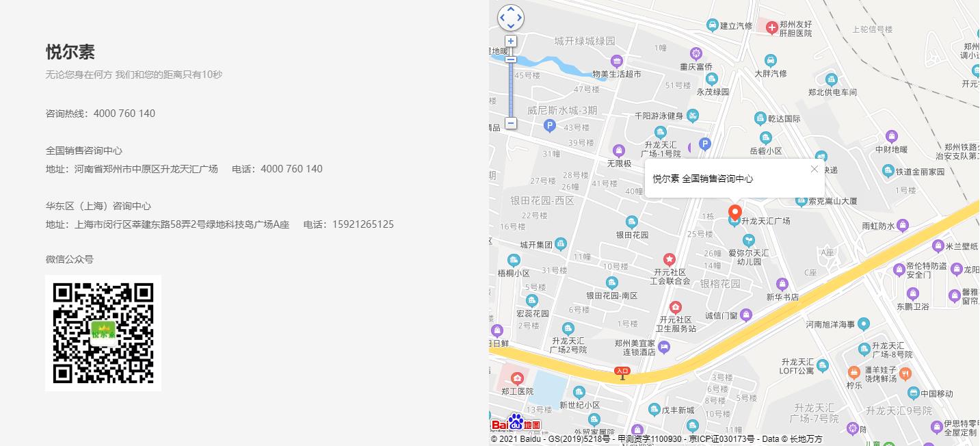Click the orange 柠乐 food icon

point(854,372)
